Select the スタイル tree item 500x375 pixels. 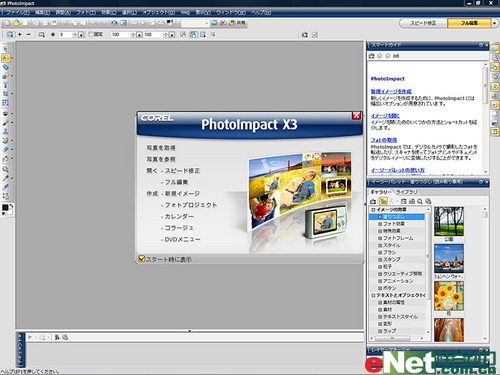pos(392,245)
